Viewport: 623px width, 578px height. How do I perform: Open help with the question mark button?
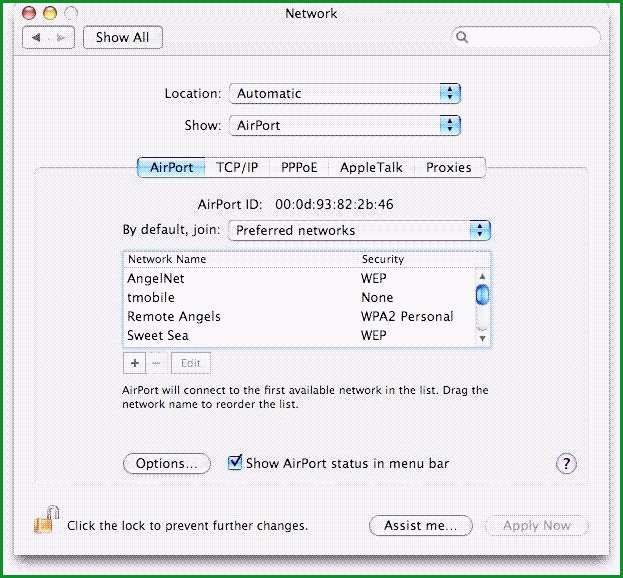click(566, 463)
